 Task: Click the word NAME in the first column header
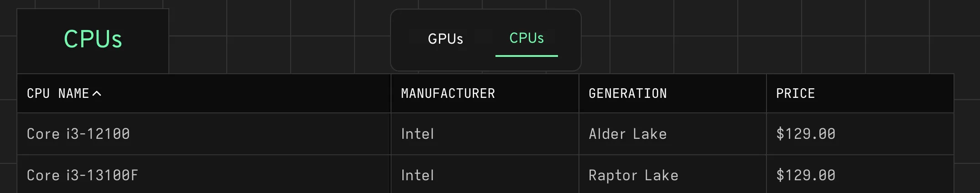(73, 93)
